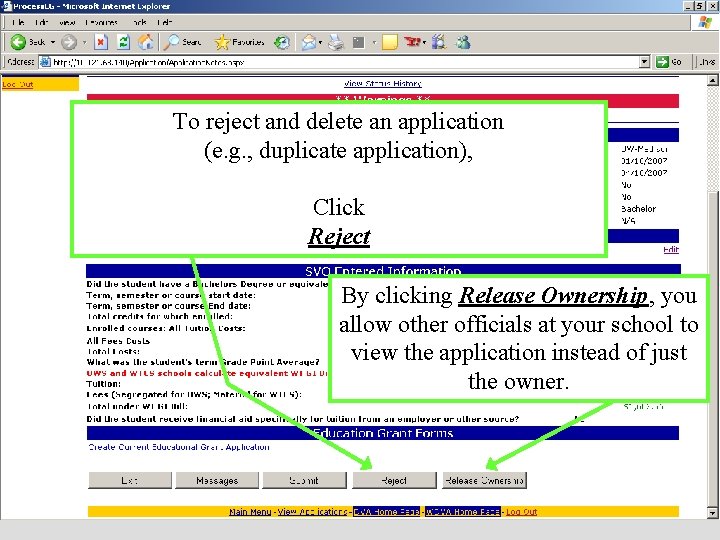The height and width of the screenshot is (540, 720).
Task: Click the Internet Explorer title bar icon
Action: [x=7, y=6]
